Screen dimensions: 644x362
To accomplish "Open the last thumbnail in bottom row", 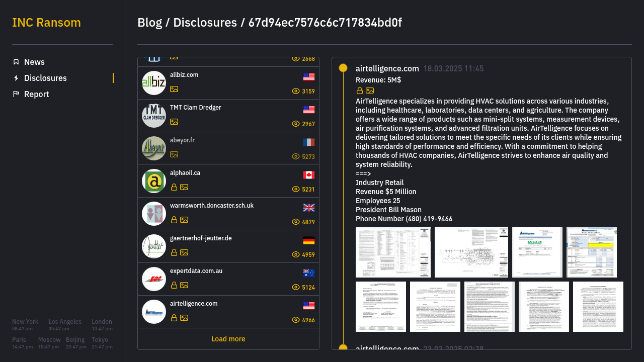I will (x=598, y=307).
